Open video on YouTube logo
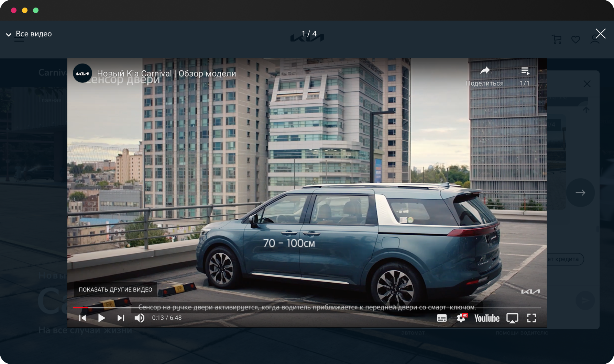The image size is (614, 364). pos(487,318)
